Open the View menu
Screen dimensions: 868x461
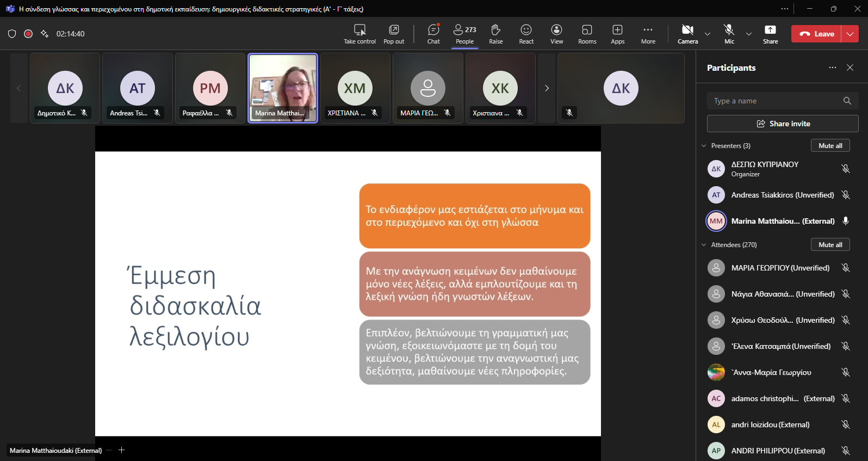556,34
